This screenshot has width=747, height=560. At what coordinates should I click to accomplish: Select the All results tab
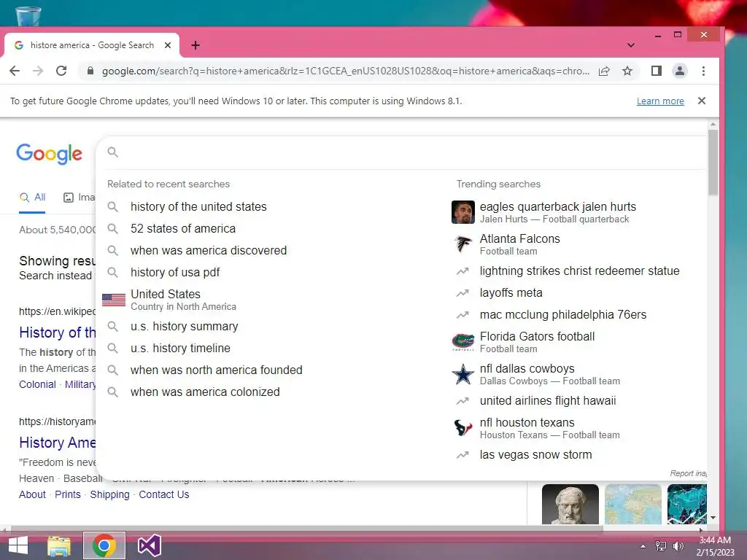(x=32, y=197)
